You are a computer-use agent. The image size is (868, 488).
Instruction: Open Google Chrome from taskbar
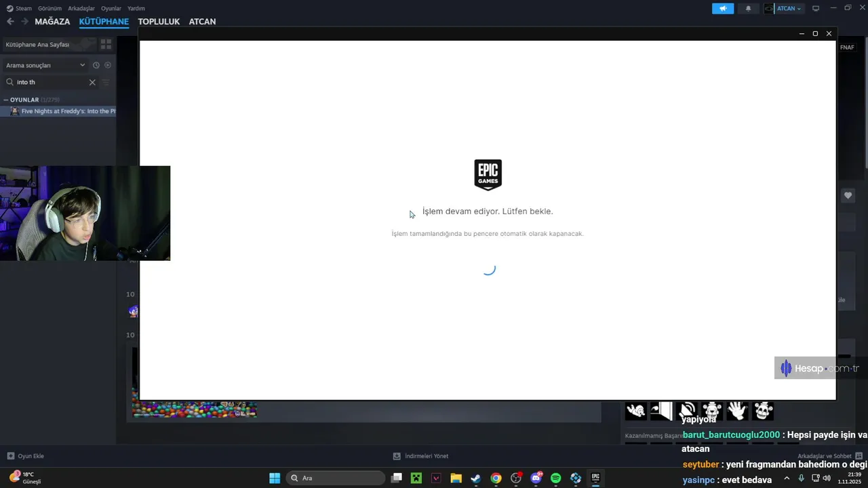tap(496, 478)
